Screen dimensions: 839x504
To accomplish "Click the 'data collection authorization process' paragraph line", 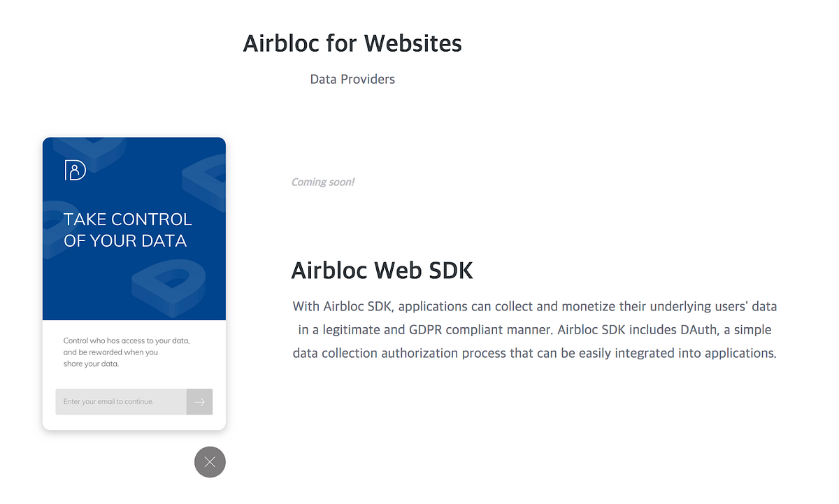I will (534, 353).
